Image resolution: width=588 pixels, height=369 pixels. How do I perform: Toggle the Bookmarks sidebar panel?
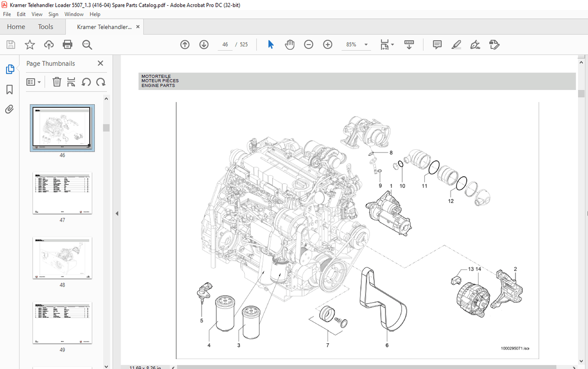pyautogui.click(x=10, y=89)
